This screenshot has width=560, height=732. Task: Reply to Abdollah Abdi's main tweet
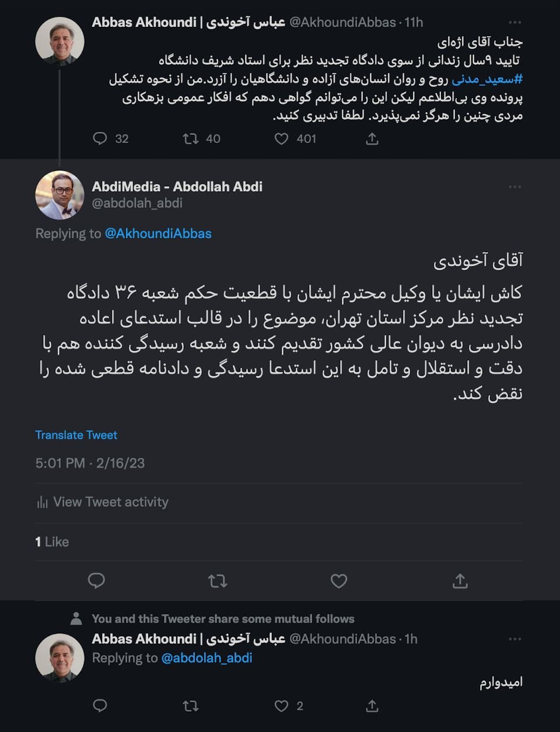(96, 581)
